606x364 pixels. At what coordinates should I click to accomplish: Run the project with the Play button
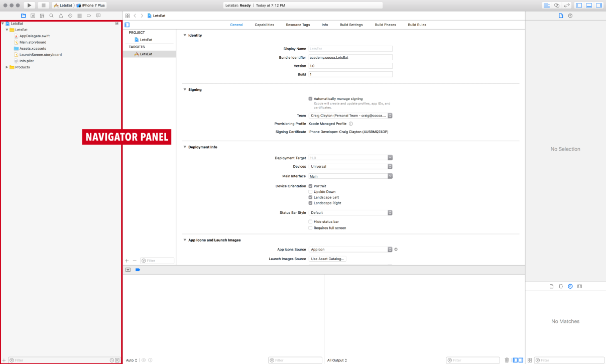point(29,5)
